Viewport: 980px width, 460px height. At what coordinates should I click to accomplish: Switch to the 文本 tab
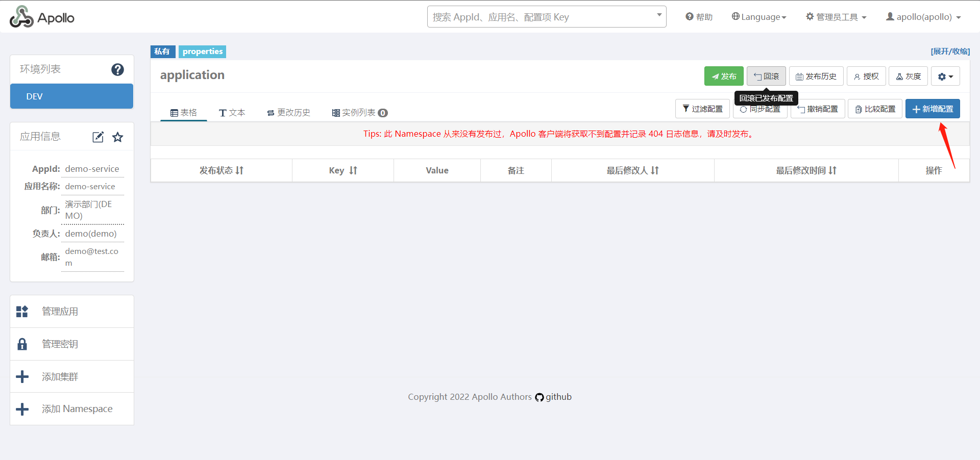point(232,113)
